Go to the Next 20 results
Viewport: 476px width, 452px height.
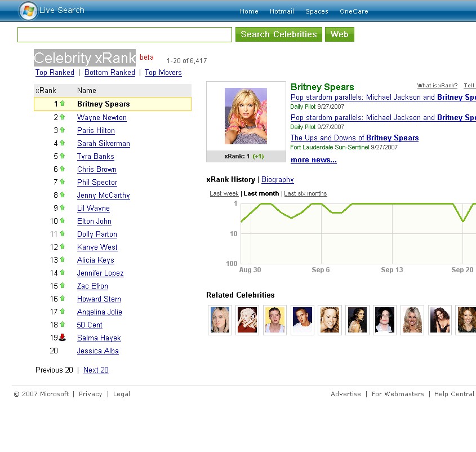[x=96, y=370]
